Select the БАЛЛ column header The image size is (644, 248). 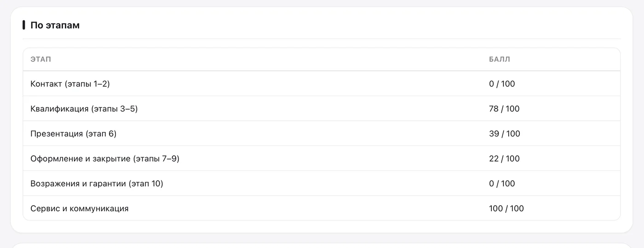click(x=500, y=59)
